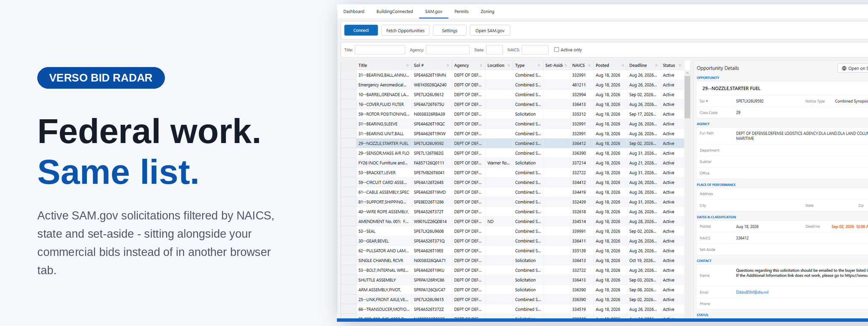Sort by the Status column header
The image size is (868, 326).
coord(669,65)
